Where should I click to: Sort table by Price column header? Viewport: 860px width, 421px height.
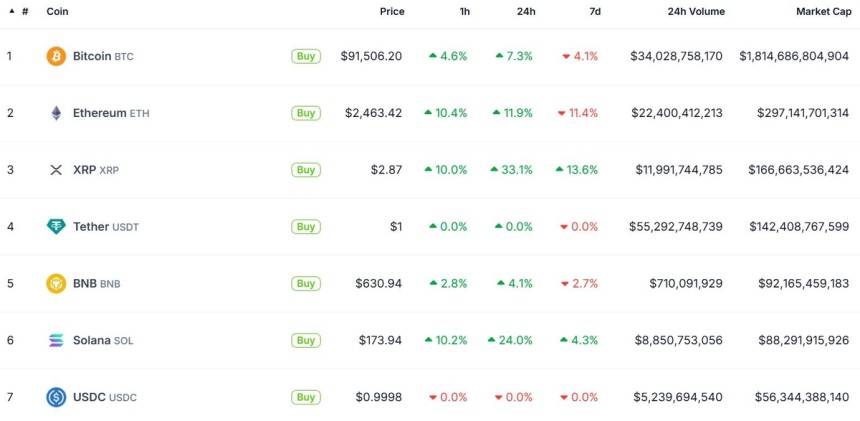392,12
